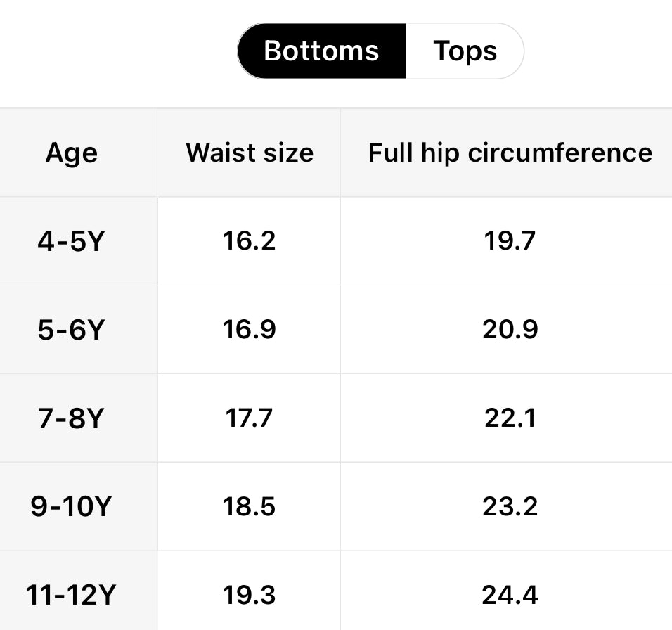Viewport: 672px width, 630px height.
Task: Select the 9-10Y age row label
Action: [72, 507]
